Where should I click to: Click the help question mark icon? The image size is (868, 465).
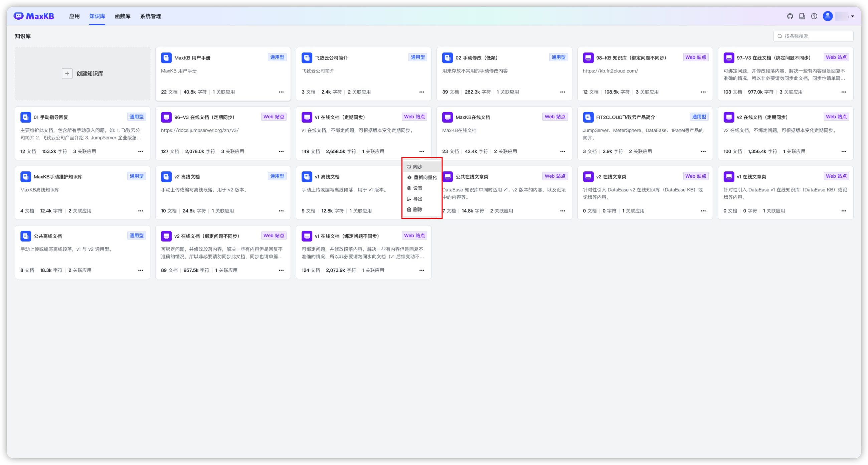point(814,16)
